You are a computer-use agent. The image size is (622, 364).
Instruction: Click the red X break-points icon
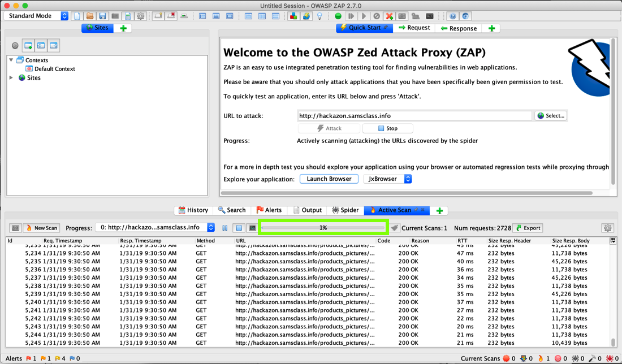389,16
